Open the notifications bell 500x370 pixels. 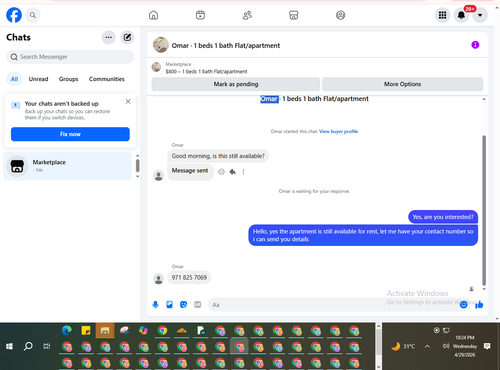[x=461, y=15]
